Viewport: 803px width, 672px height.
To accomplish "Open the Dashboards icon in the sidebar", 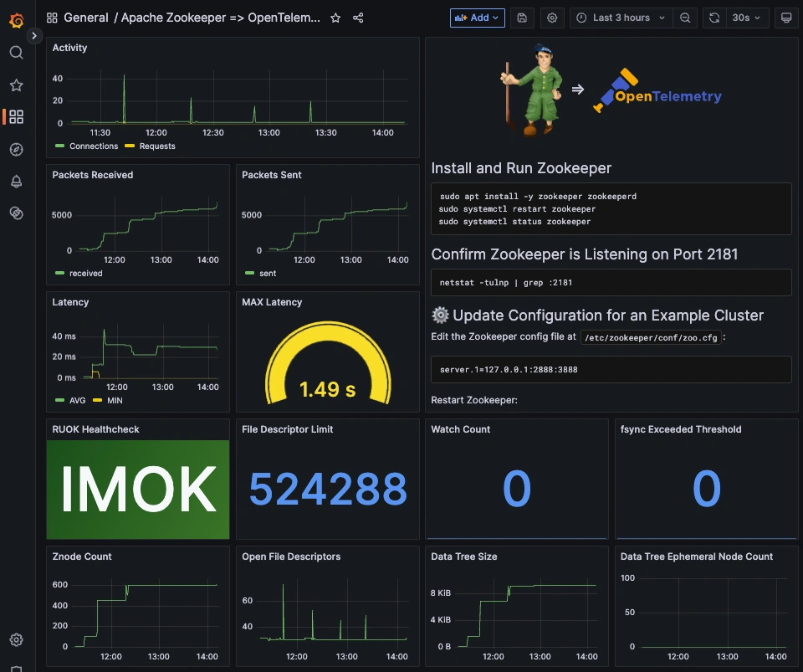I will coord(17,117).
